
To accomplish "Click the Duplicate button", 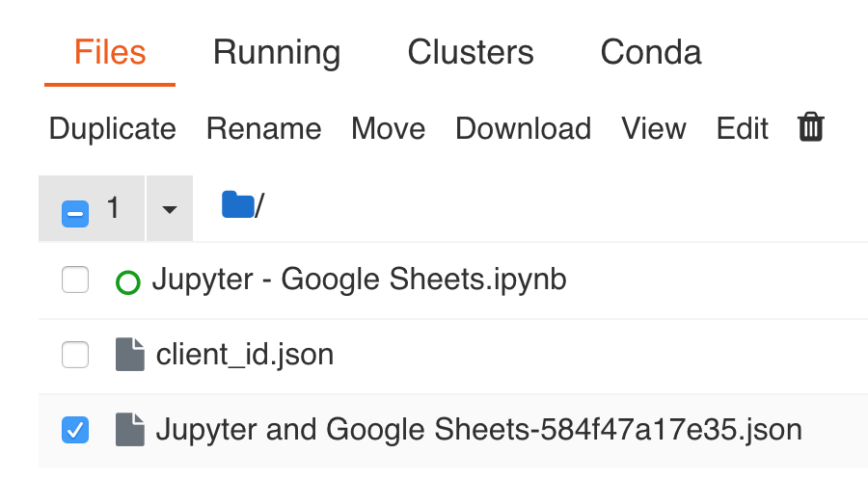I will pyautogui.click(x=113, y=129).
